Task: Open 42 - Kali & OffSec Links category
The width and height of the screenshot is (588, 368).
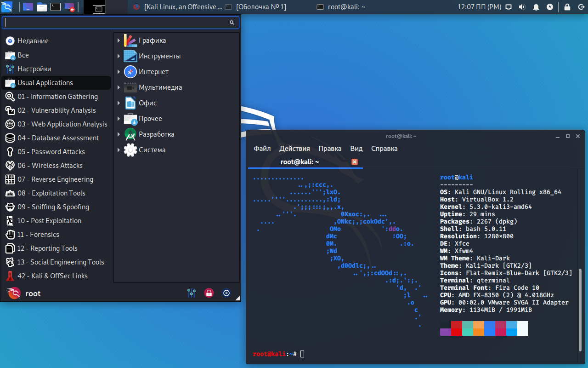Action: (x=56, y=276)
